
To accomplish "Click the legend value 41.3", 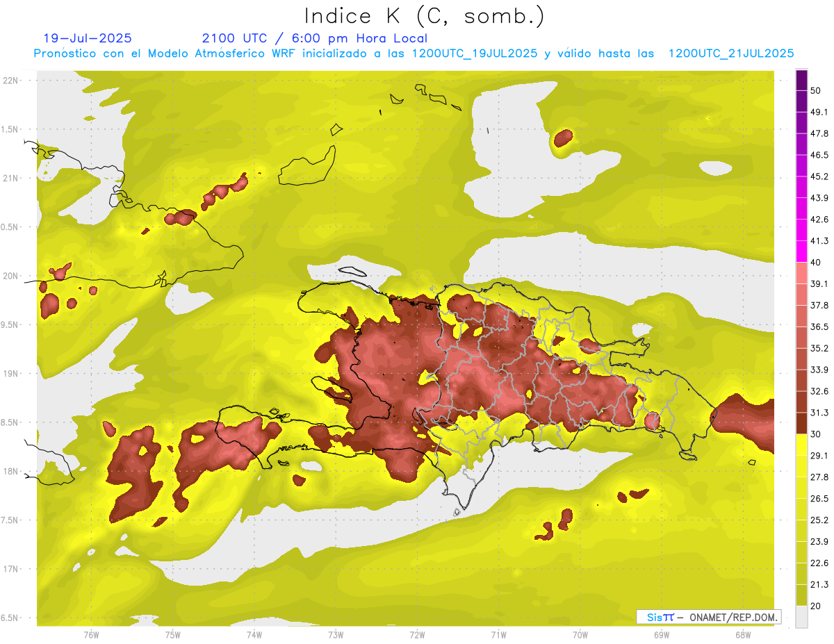I will [819, 241].
